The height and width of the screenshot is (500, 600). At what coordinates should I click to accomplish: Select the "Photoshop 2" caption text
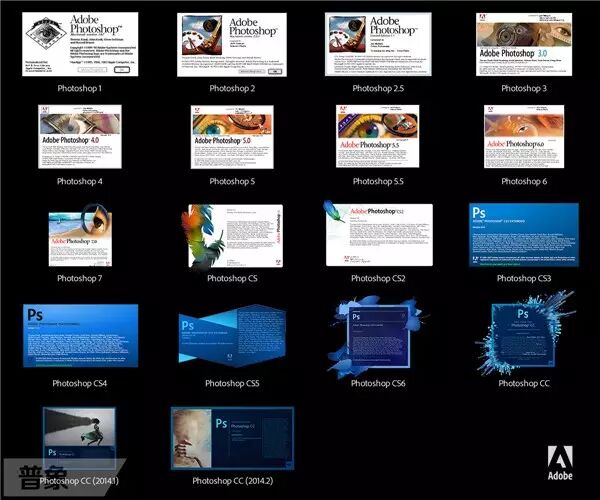point(232,88)
